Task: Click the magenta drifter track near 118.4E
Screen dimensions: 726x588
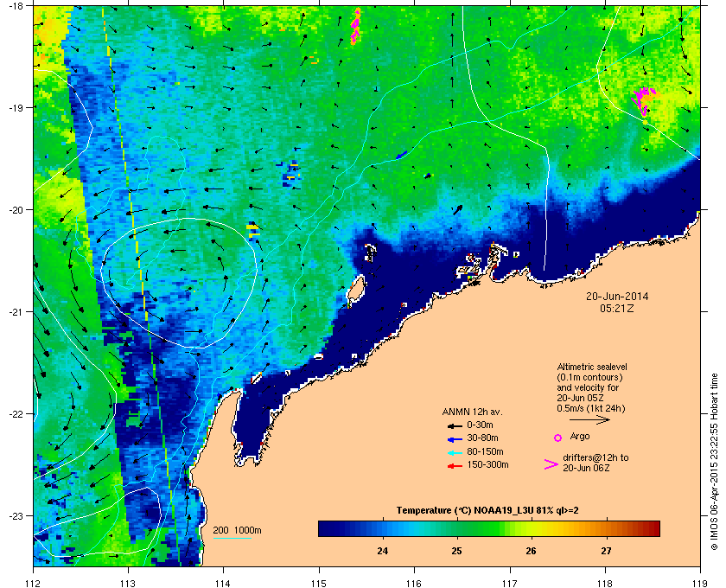Action: (643, 100)
